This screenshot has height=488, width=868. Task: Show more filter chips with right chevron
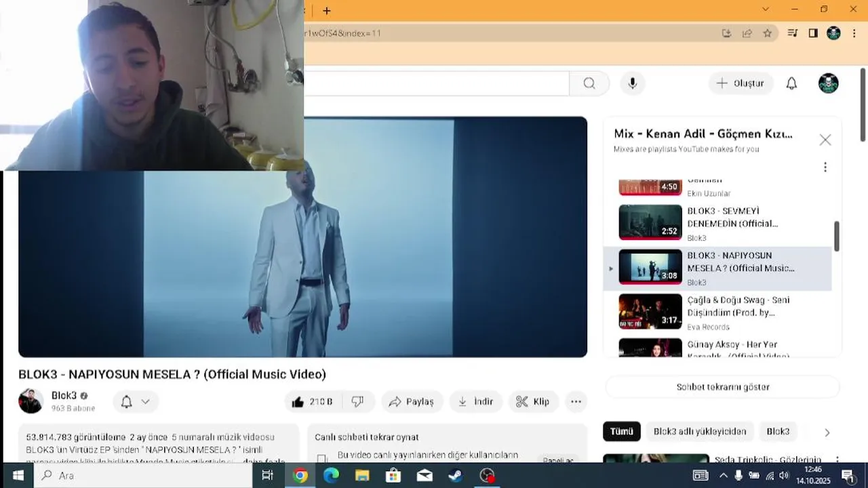(x=827, y=432)
